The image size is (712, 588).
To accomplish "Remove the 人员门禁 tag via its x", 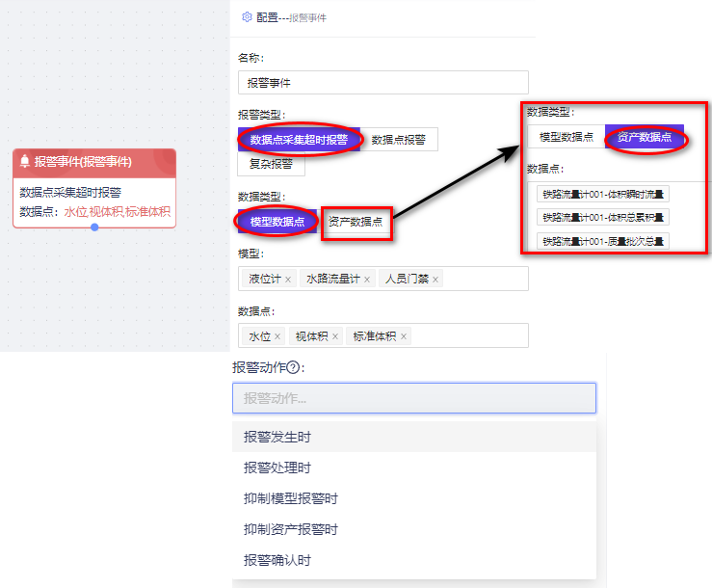I will point(435,280).
